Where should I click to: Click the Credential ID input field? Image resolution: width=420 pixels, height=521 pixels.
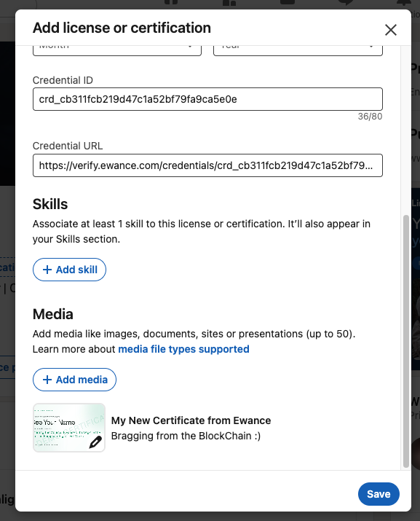click(207, 99)
